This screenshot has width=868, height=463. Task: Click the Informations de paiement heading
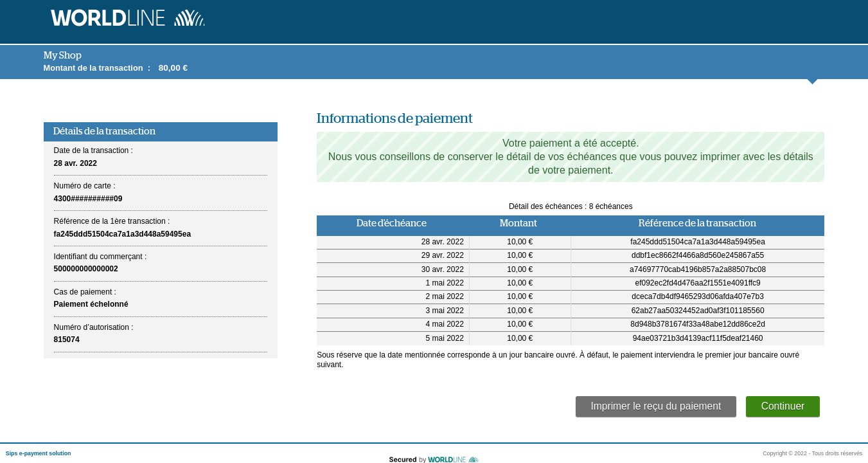(394, 118)
